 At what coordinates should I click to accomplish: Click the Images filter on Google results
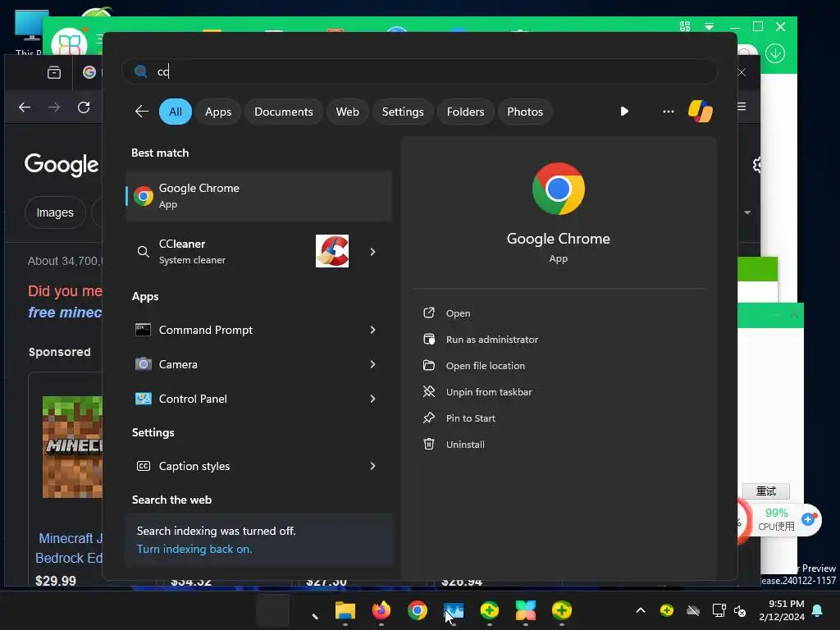[55, 212]
